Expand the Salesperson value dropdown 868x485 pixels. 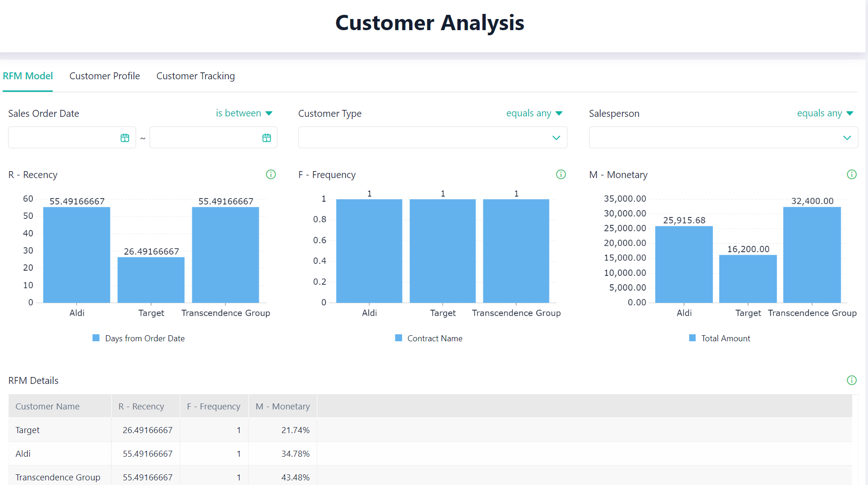(847, 138)
